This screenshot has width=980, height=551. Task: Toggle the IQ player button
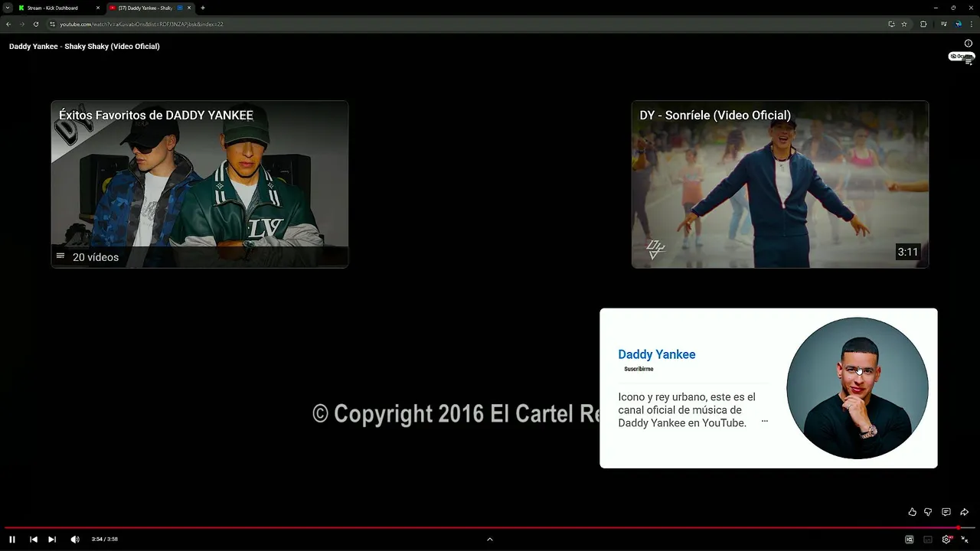pos(910,540)
